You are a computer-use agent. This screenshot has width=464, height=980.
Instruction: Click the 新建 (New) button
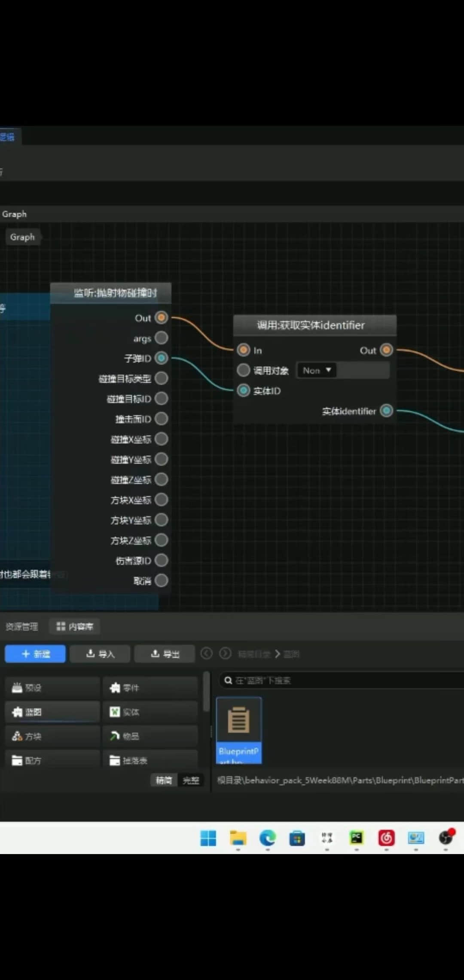pyautogui.click(x=35, y=654)
